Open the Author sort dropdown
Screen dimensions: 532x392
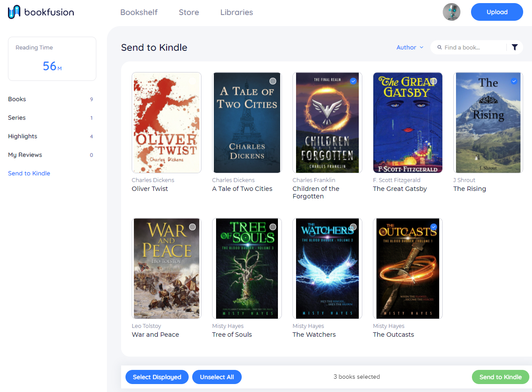pyautogui.click(x=410, y=47)
